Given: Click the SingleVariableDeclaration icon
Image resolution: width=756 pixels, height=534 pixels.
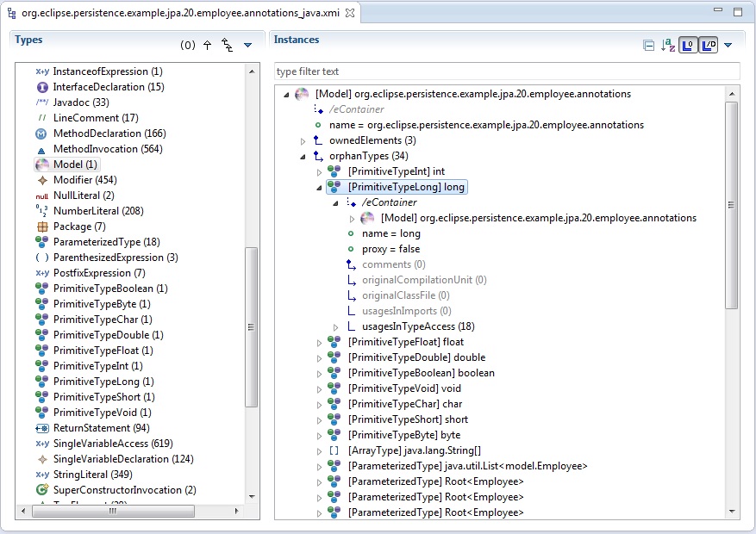Looking at the screenshot, I should point(42,459).
